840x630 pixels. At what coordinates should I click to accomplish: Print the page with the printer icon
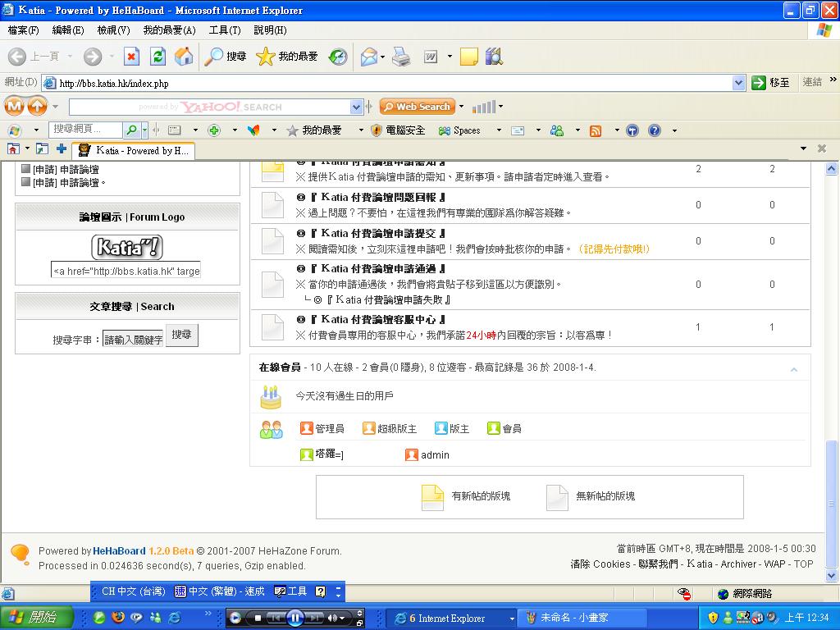(x=400, y=57)
